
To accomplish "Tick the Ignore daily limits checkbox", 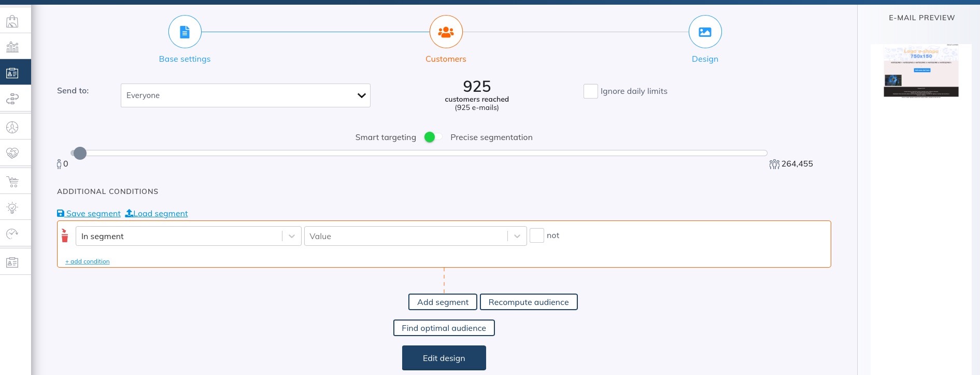I will pos(591,91).
